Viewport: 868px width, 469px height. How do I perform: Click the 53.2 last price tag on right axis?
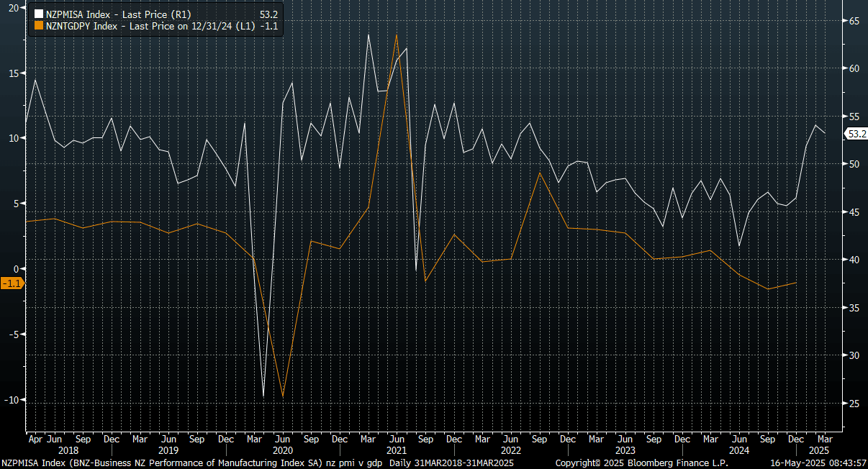tap(856, 134)
